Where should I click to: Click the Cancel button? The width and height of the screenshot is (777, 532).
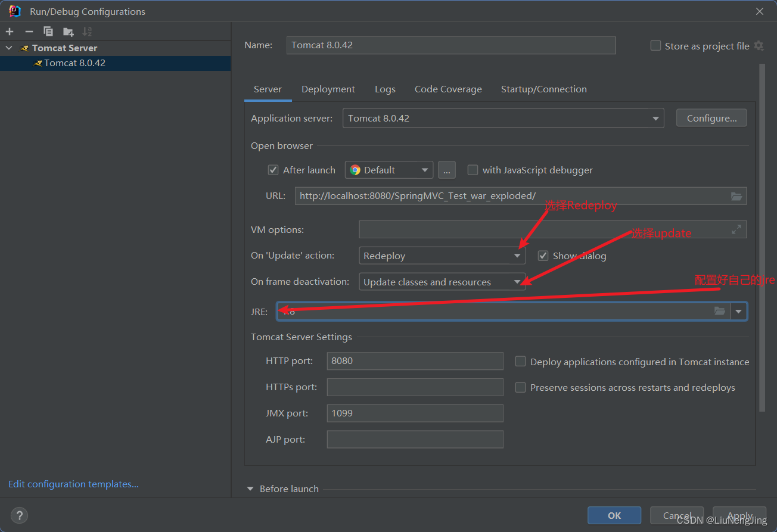677,515
